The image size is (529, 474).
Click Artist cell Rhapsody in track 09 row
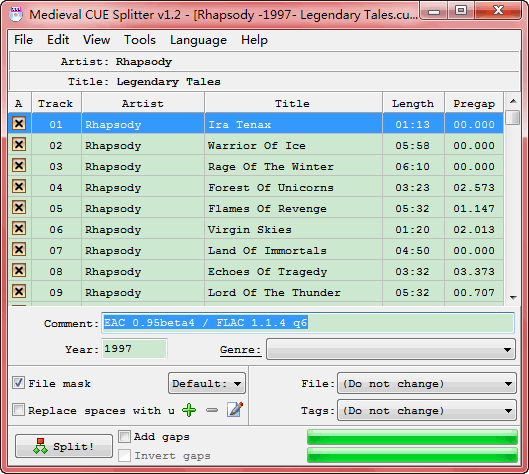click(x=143, y=291)
